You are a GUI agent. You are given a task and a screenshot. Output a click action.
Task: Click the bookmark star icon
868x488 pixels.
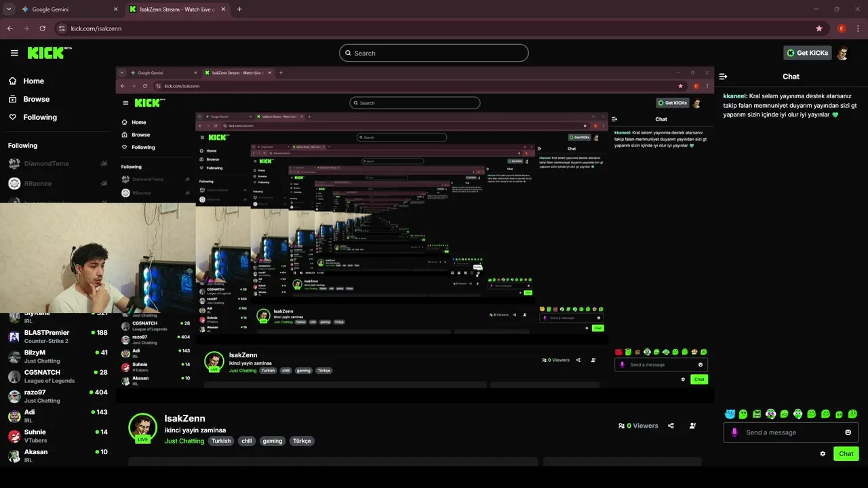click(x=819, y=28)
